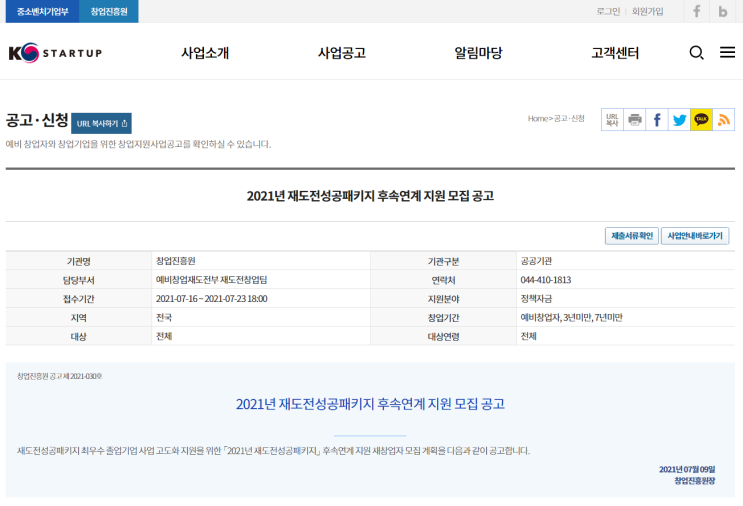Click the 공고·신청 breadcrumb text
743x506 pixels.
click(569, 118)
